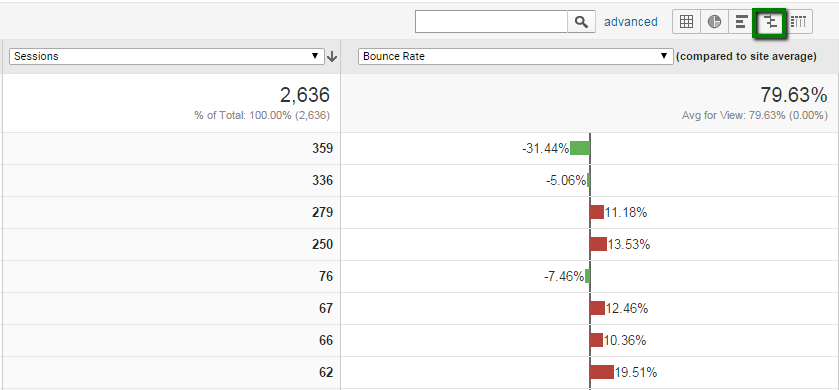Screen dimensions: 839x390
Task: Click the sessions value 250
Action: [323, 244]
